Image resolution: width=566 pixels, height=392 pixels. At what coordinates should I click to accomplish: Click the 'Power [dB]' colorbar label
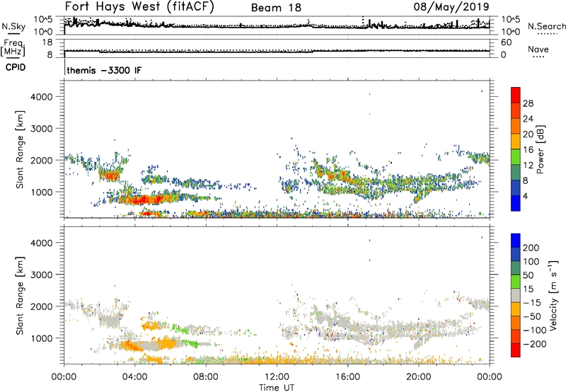click(x=541, y=149)
